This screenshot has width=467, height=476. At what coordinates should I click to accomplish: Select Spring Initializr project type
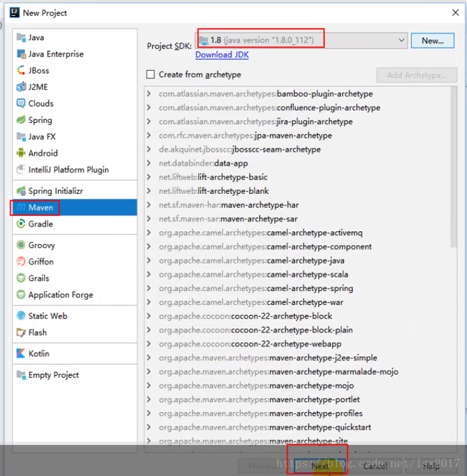75,191
